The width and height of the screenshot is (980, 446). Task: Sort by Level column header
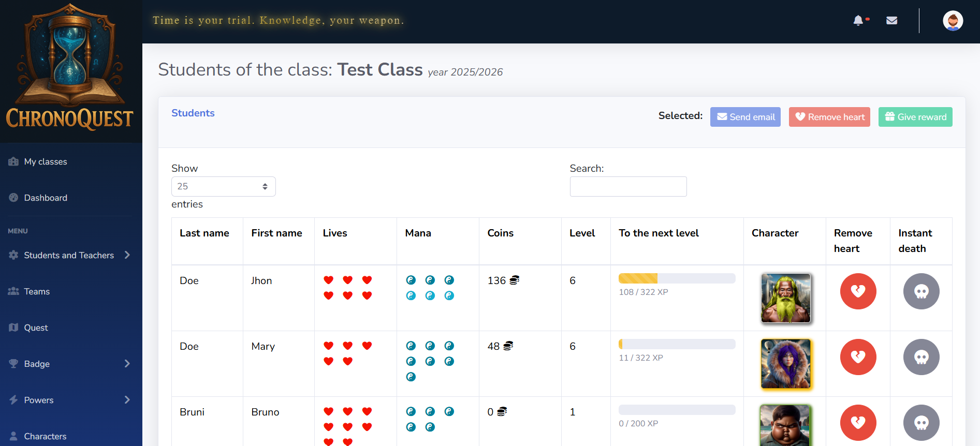(586, 241)
